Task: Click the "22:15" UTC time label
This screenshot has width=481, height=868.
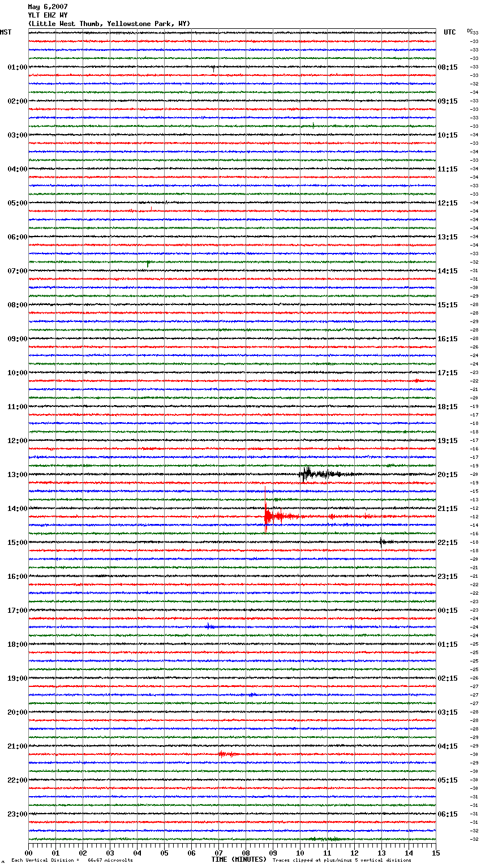Action: pyautogui.click(x=448, y=543)
